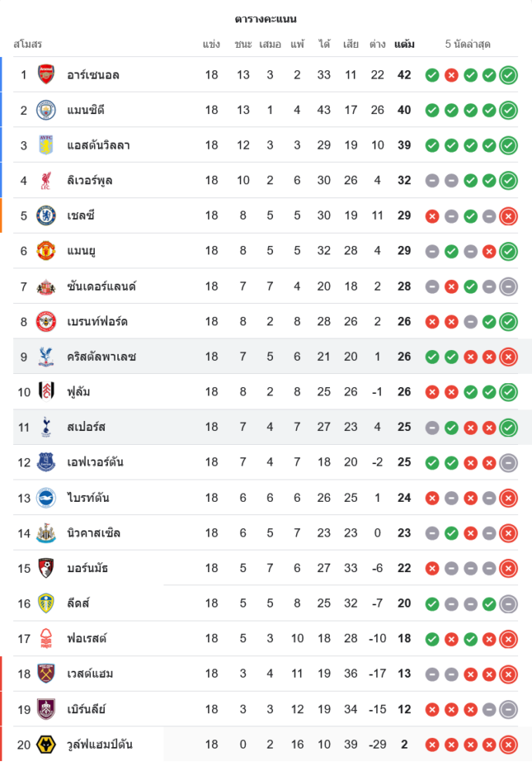
Task: Click Arsenal's latest match win indicator
Action: tap(508, 75)
